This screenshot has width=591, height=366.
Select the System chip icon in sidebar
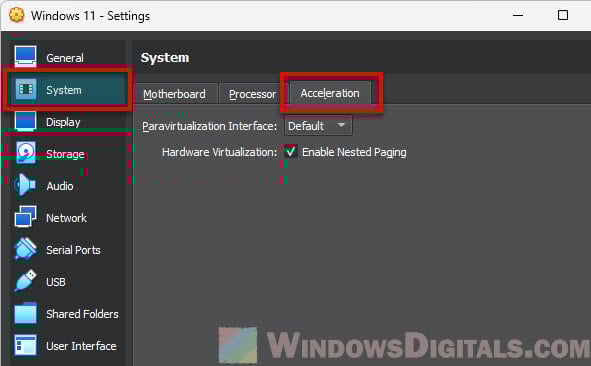(x=26, y=89)
